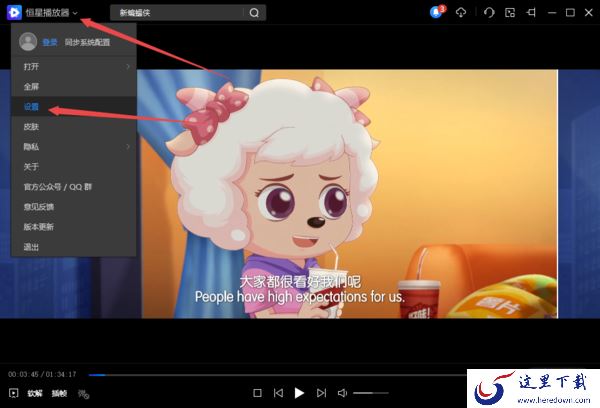This screenshot has width=600, height=408.
Task: Open the notification bell with badge 3
Action: point(437,12)
